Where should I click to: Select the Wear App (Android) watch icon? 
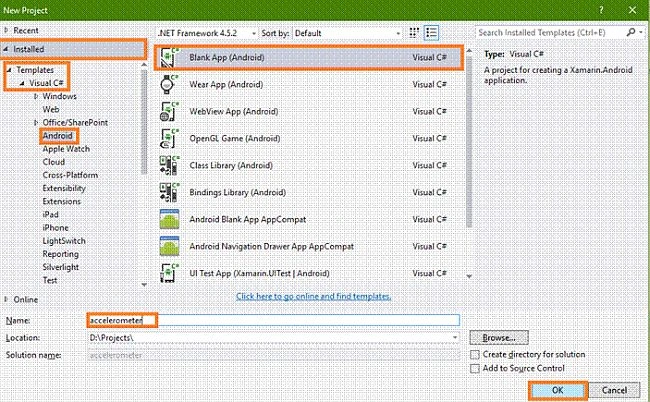(169, 85)
